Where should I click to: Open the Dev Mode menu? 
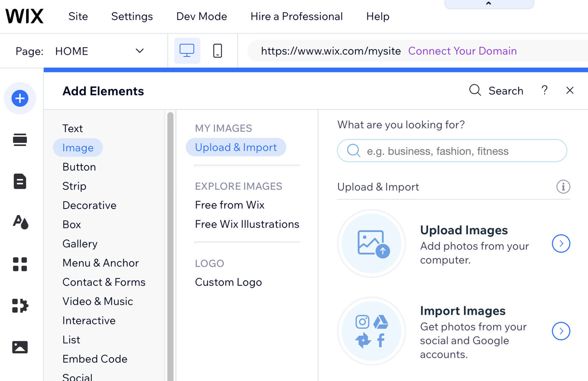[x=201, y=16]
